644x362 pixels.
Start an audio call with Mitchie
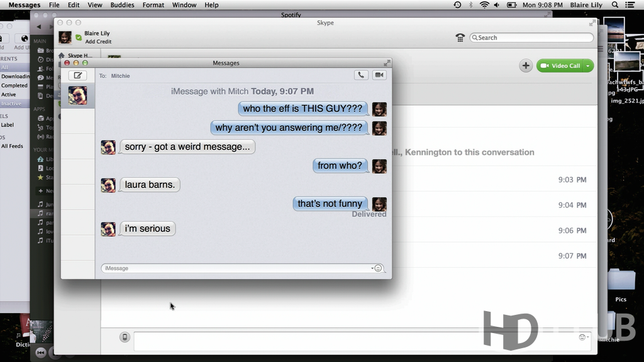pyautogui.click(x=360, y=75)
